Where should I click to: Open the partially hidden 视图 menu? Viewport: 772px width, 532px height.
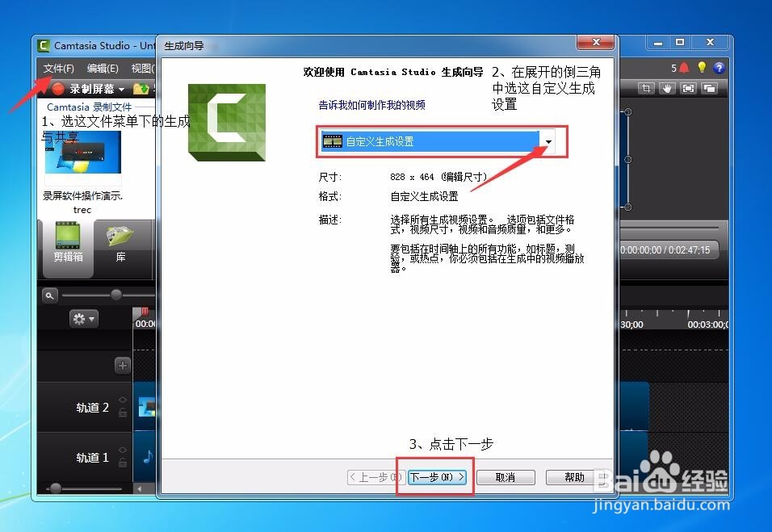(x=143, y=69)
